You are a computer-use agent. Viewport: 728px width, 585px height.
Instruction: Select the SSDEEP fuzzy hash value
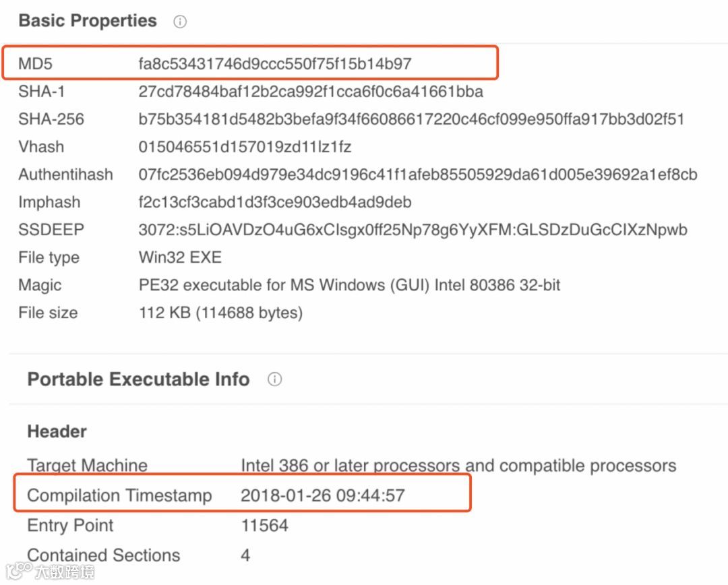click(413, 230)
